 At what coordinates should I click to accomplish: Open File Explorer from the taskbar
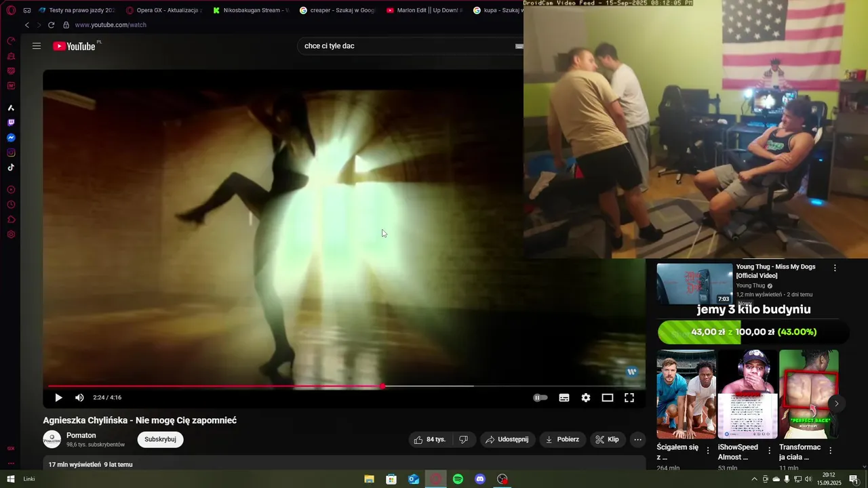(369, 479)
